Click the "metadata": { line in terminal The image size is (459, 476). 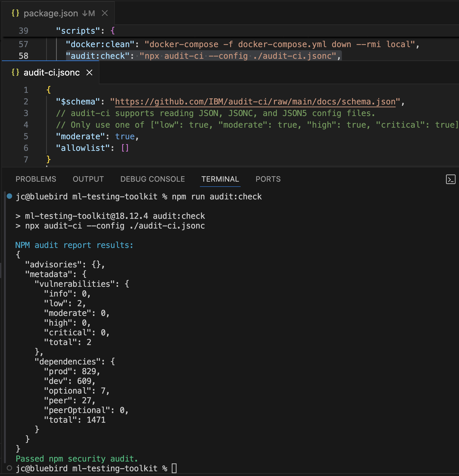(x=56, y=274)
